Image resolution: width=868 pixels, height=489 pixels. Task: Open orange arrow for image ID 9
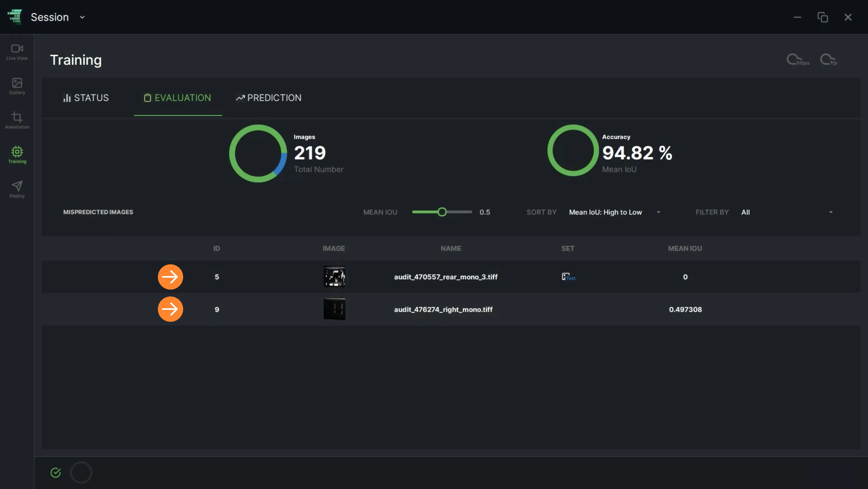tap(170, 309)
